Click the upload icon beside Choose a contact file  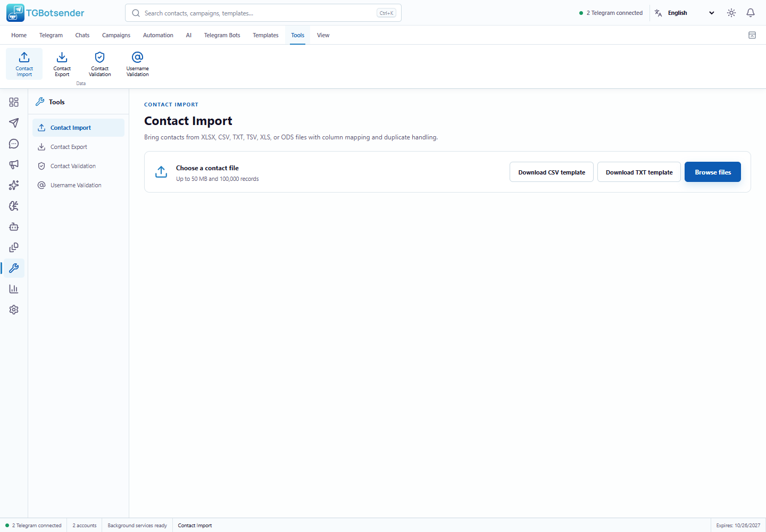tap(161, 172)
